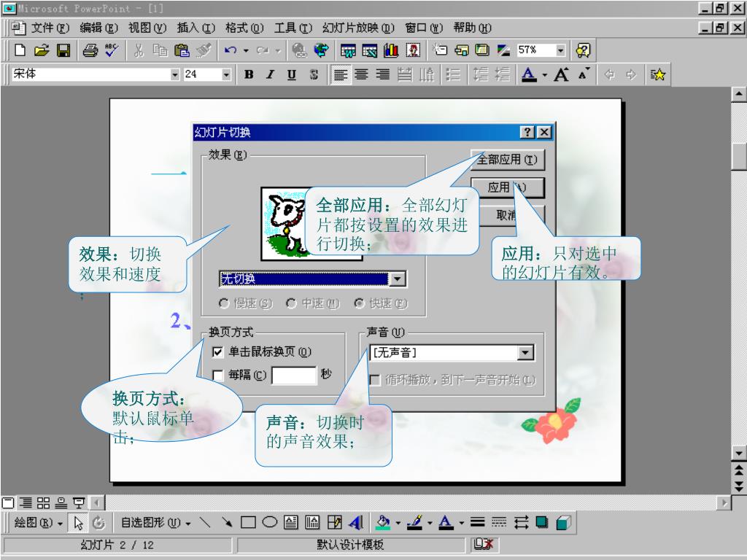Select the Arrow drawing tool

(227, 522)
